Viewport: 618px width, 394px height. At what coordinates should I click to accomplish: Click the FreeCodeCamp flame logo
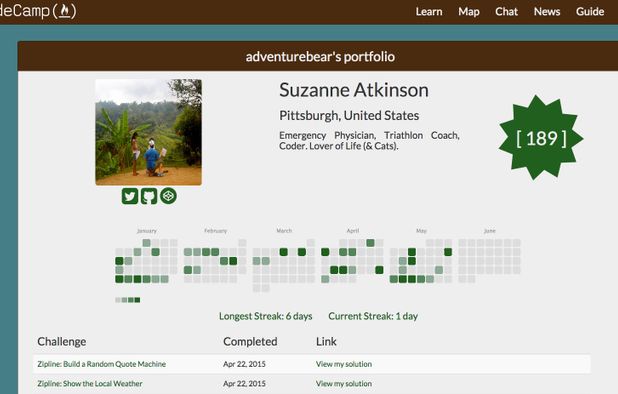coord(64,11)
